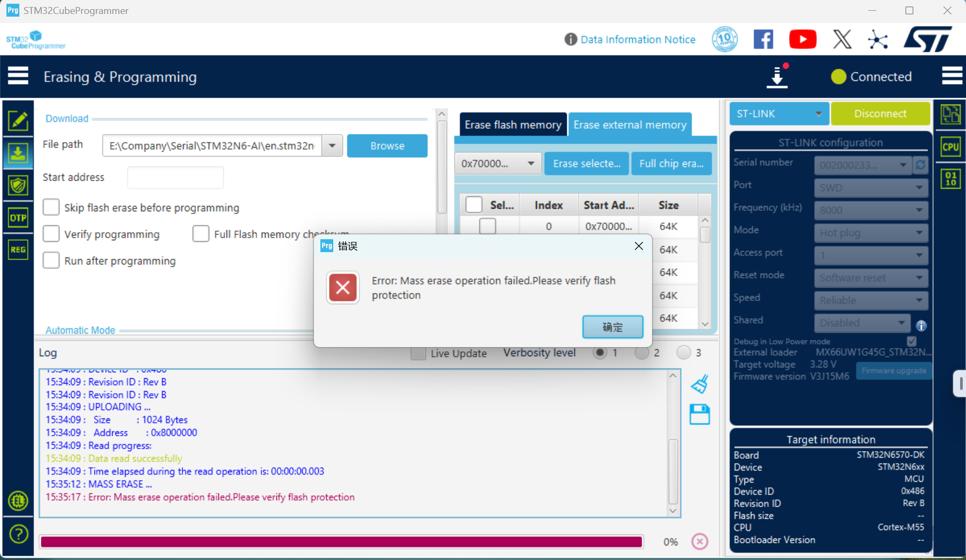Toggle the Live Update checkbox
Viewport: 966px width, 560px height.
tap(418, 353)
